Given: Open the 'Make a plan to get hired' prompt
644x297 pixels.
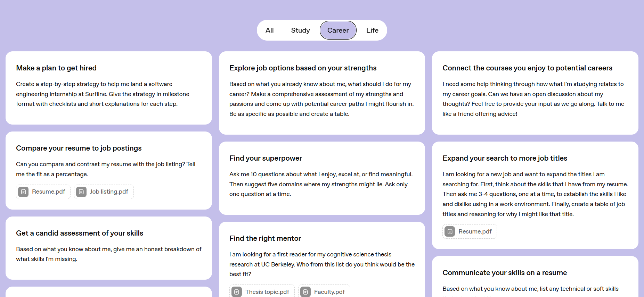Looking at the screenshot, I should [x=108, y=88].
